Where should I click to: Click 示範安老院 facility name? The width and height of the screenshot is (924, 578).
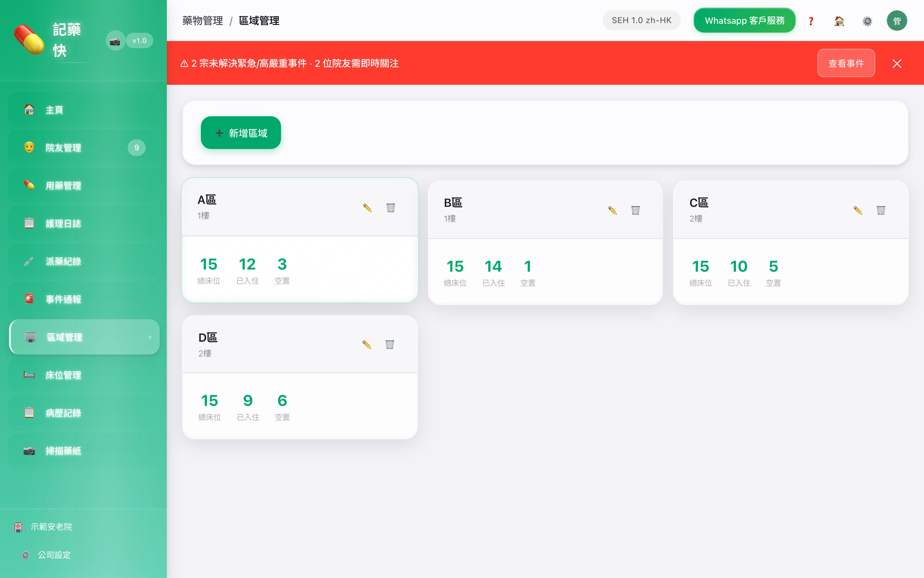[52, 527]
